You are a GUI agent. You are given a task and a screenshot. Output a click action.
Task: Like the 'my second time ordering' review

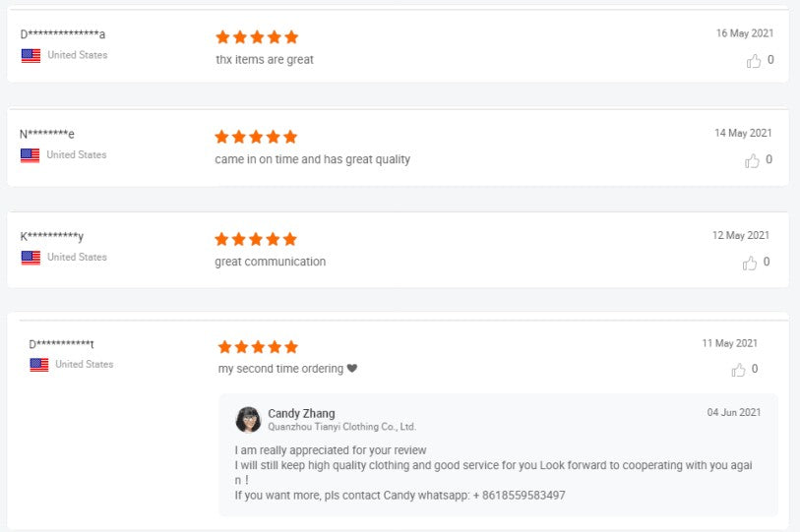click(738, 370)
